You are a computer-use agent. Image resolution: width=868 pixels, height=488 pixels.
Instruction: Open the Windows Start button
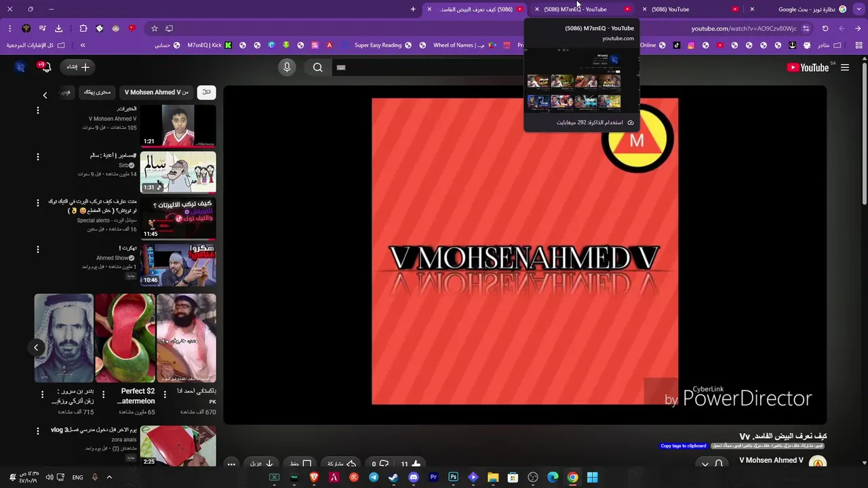point(593,477)
